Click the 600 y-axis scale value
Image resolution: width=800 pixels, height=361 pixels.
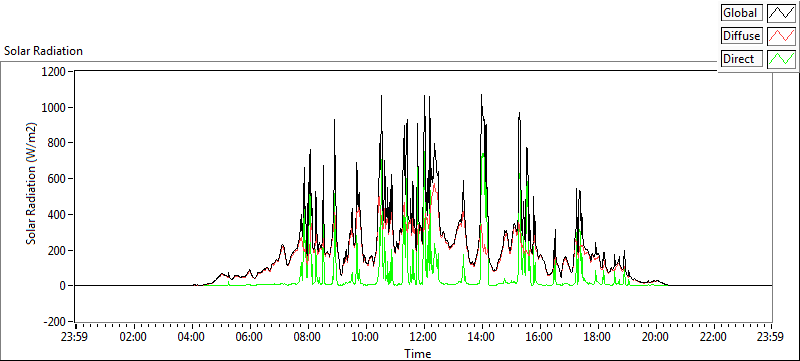pyautogui.click(x=58, y=179)
